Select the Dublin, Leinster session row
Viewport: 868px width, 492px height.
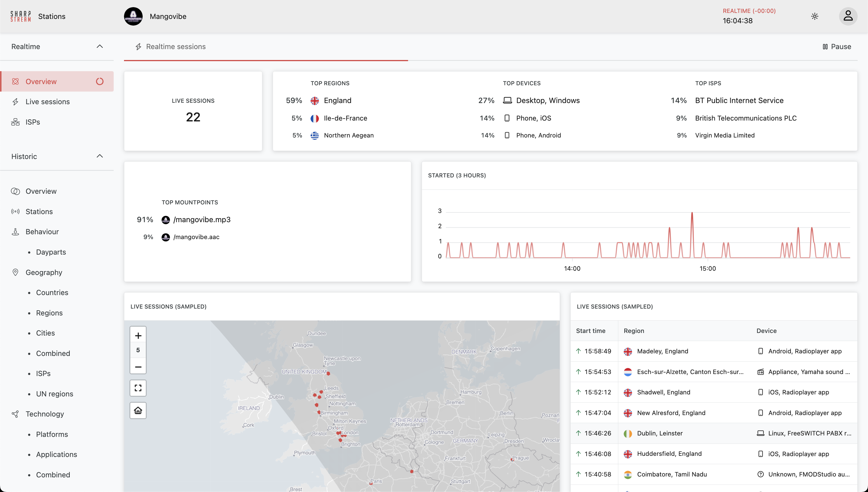[x=660, y=433]
